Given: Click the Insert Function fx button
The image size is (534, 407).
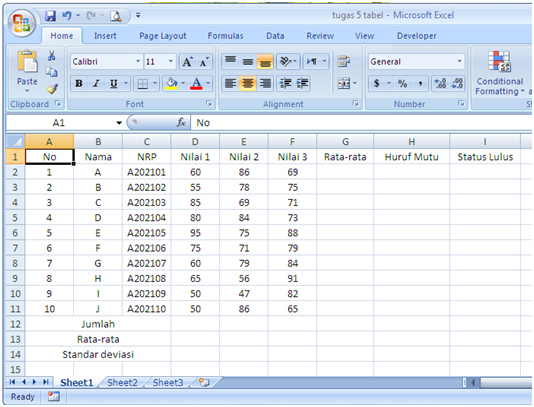Looking at the screenshot, I should click(181, 123).
